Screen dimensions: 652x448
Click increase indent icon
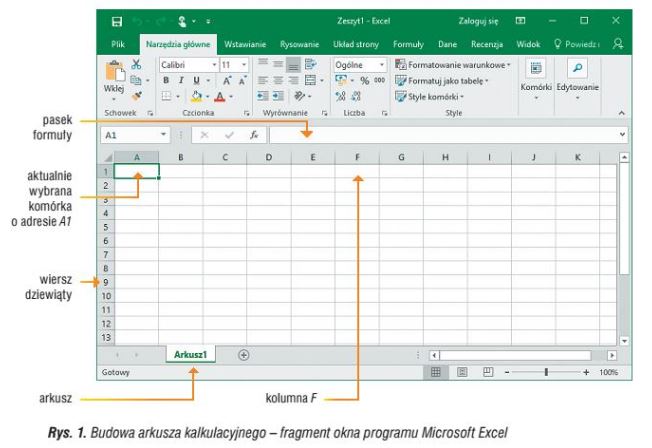278,97
